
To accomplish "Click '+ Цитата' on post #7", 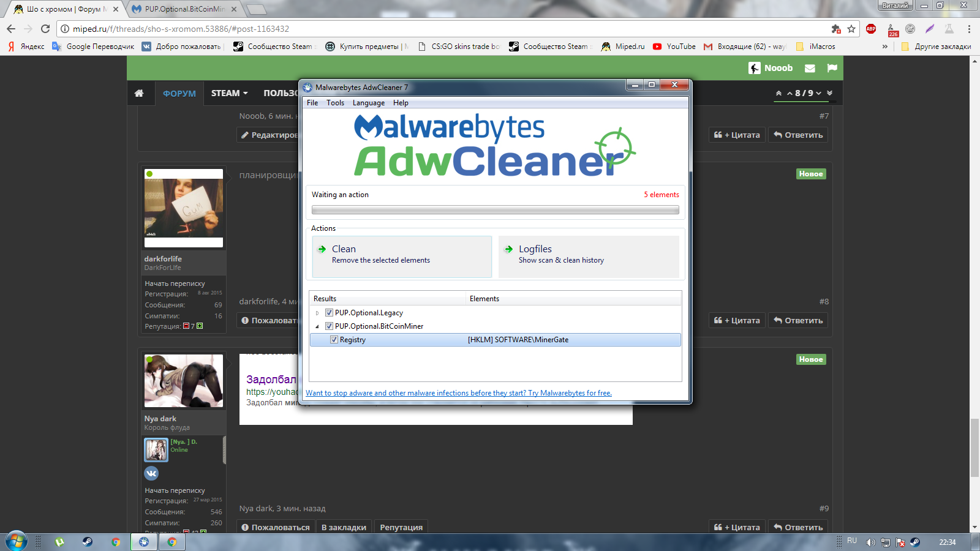I will click(x=737, y=135).
